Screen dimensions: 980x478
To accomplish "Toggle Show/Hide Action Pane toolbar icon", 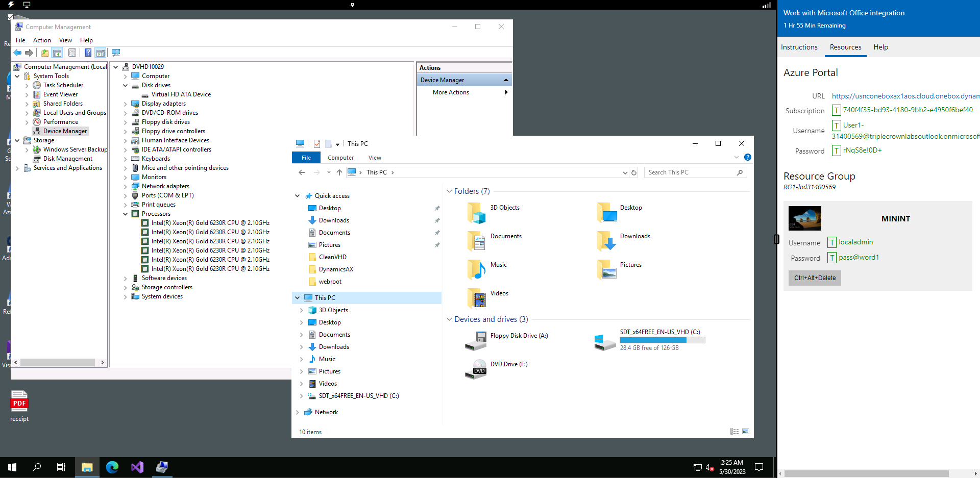I will click(101, 53).
